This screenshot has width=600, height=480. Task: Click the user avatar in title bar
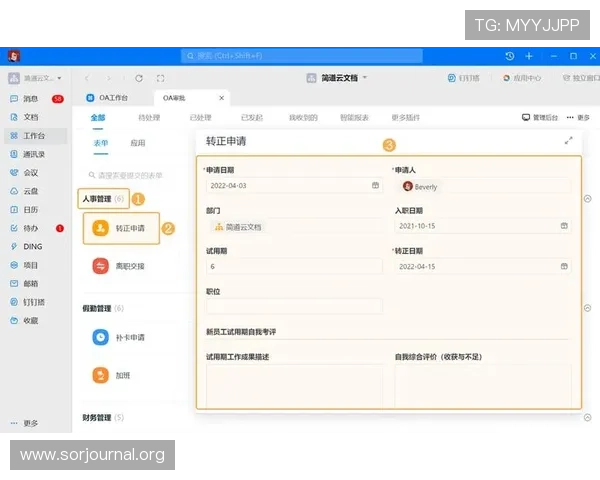tap(14, 56)
